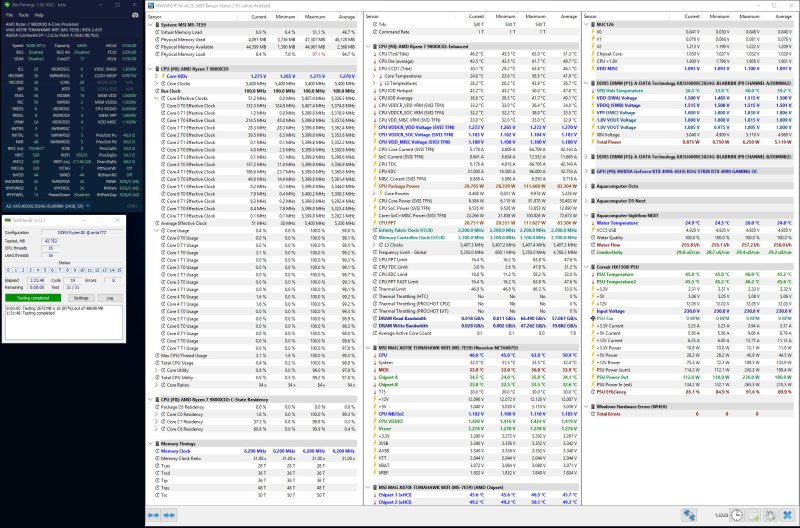This screenshot has width=800, height=528.
Task: Click the Input Voltage lightning icon
Action: [593, 311]
